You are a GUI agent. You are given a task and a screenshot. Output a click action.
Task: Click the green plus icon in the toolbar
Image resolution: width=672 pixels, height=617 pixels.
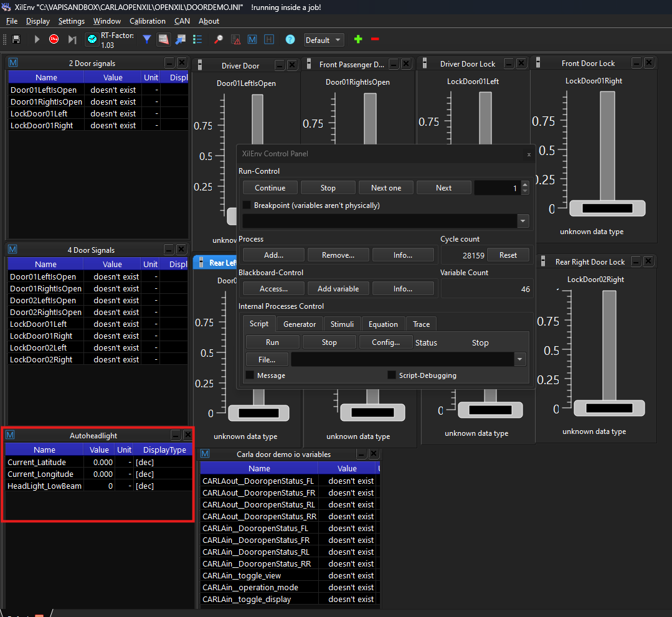coord(358,39)
